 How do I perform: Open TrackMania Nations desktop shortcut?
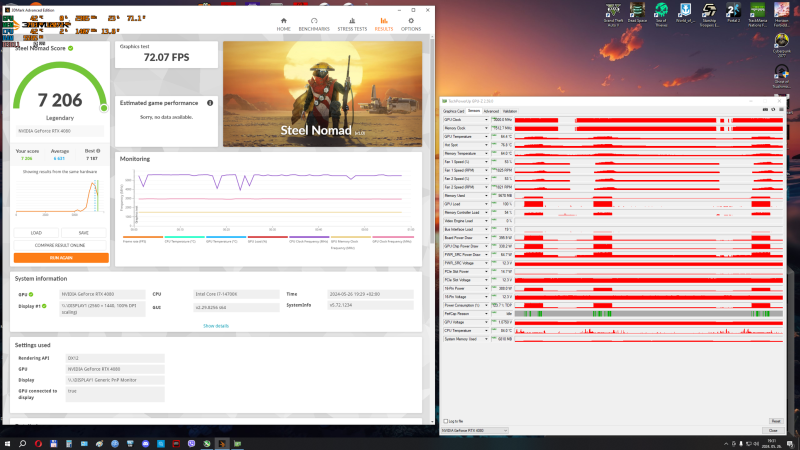click(x=758, y=15)
